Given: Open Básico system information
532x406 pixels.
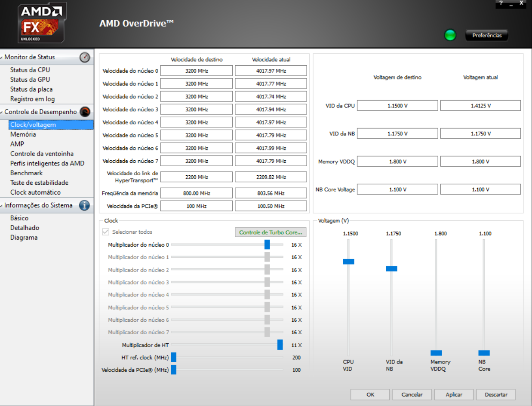Looking at the screenshot, I should coord(19,218).
